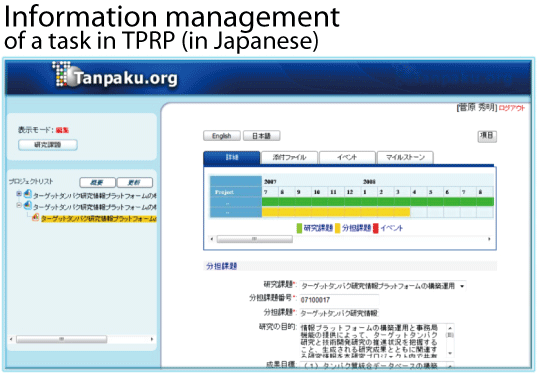Click the 分担課題 name input field
537x374 pixels.
pyautogui.click(x=339, y=313)
